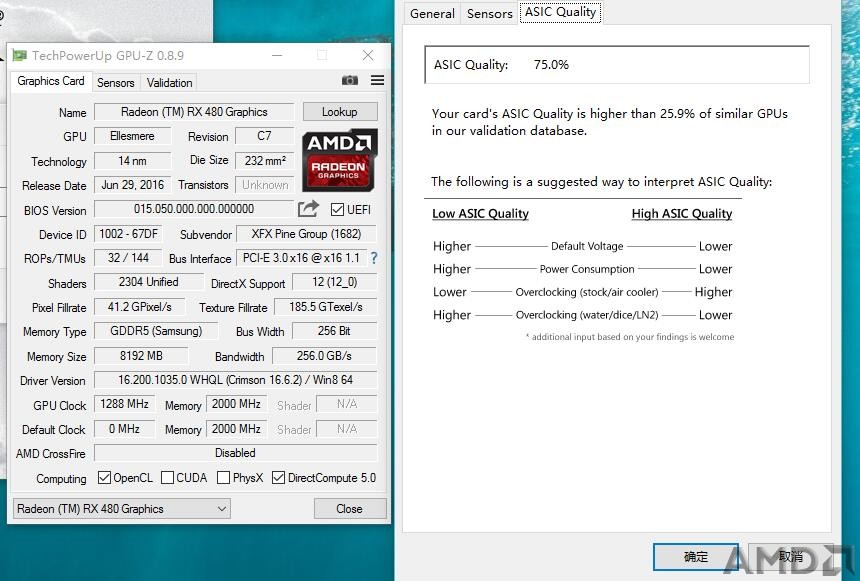
Task: Click the Transistors field Unknown
Action: (x=265, y=185)
